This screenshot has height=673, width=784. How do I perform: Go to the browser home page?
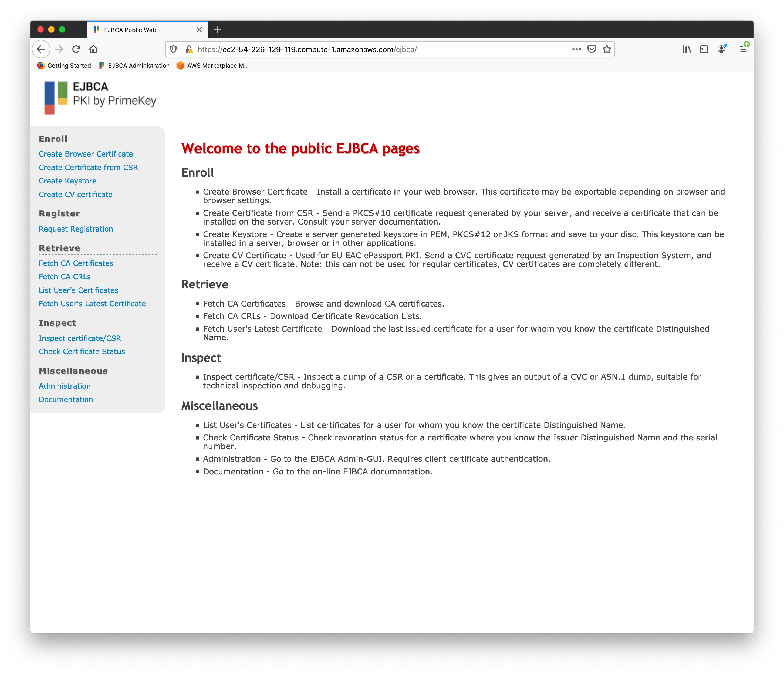[x=93, y=49]
